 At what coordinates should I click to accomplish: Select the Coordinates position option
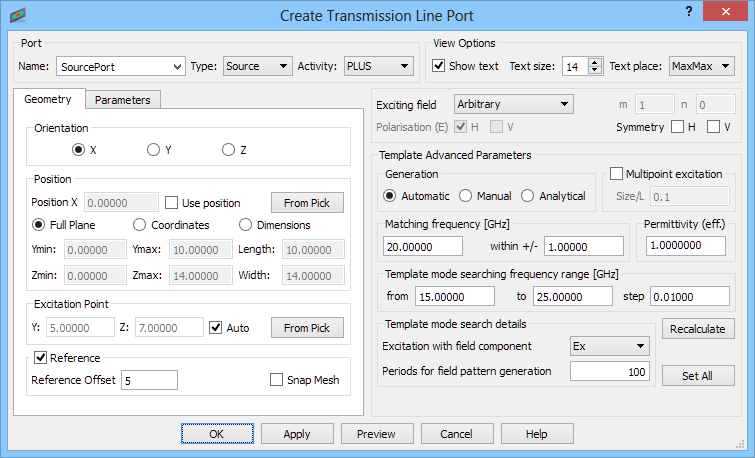(139, 225)
